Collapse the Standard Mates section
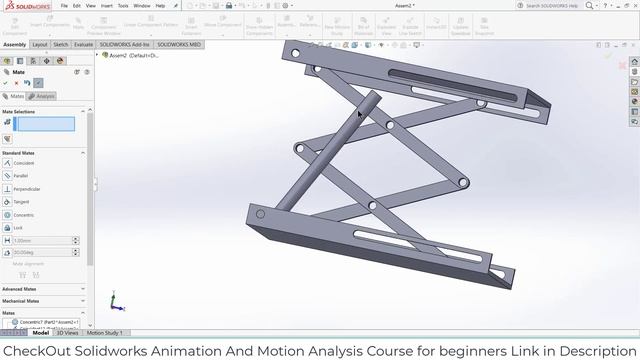Image resolution: width=640 pixels, height=360 pixels. click(83, 153)
